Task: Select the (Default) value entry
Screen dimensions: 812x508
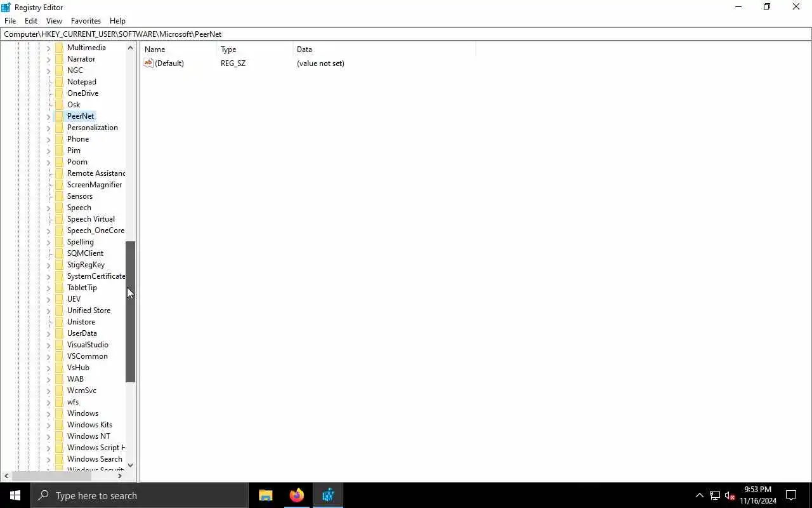Action: pos(169,63)
